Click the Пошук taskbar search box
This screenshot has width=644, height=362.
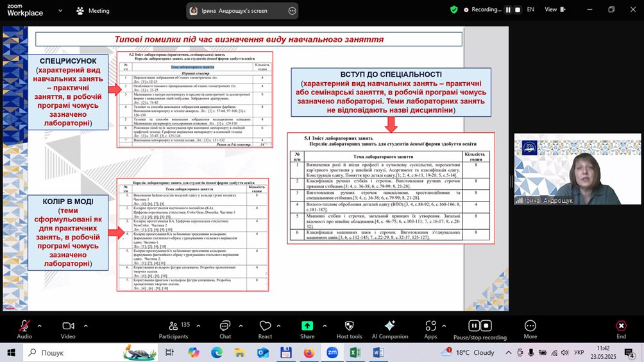[x=90, y=352]
